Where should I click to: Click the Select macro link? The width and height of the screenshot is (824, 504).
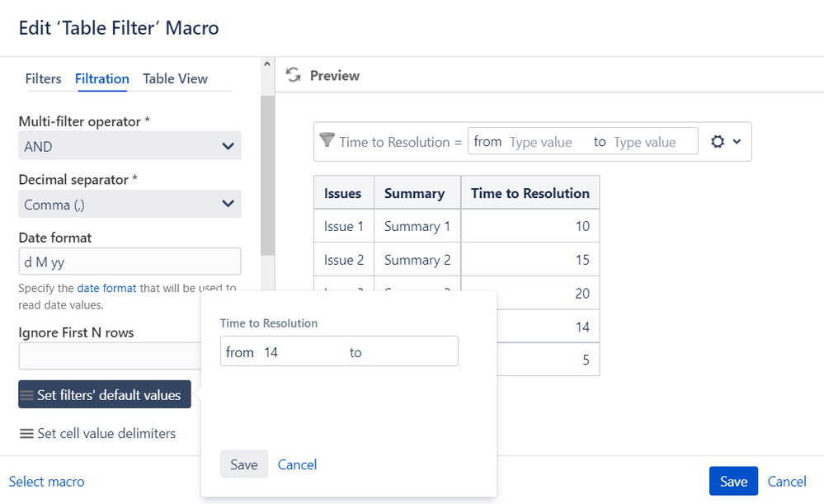pos(46,482)
